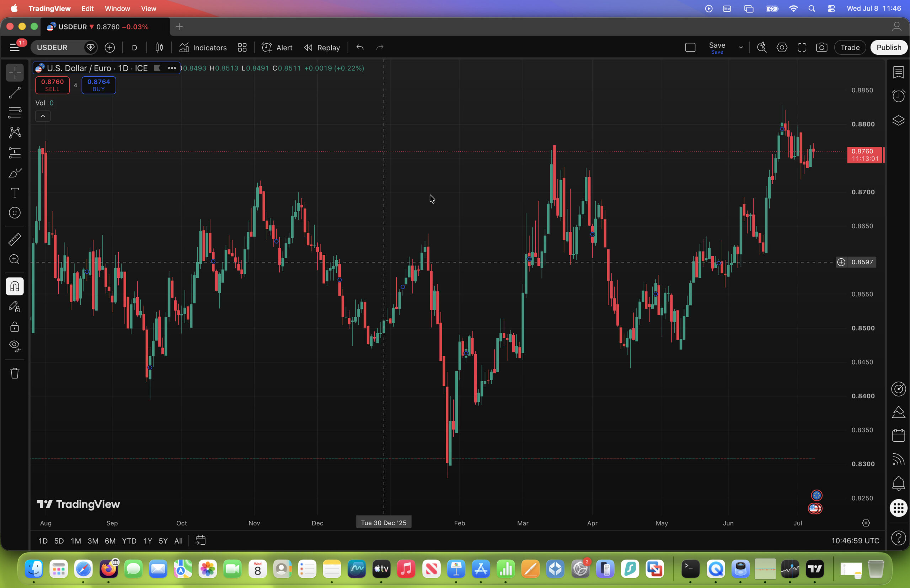Open the price scale settings gear
Viewport: 910px width, 588px height.
[866, 523]
